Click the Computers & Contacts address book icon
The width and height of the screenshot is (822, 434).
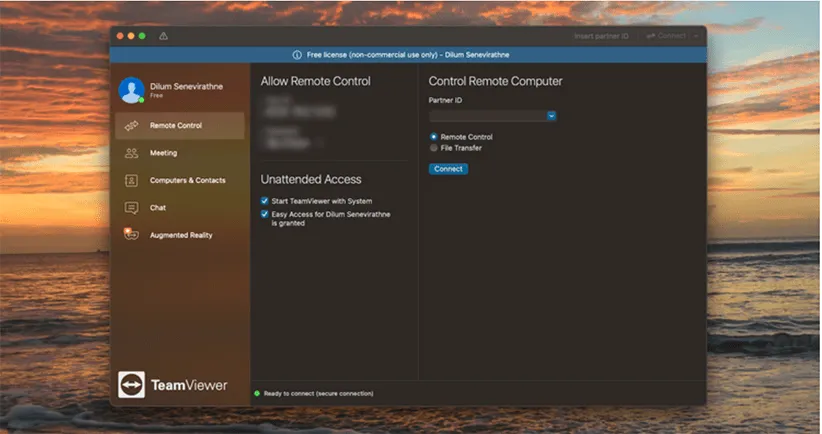[131, 181]
